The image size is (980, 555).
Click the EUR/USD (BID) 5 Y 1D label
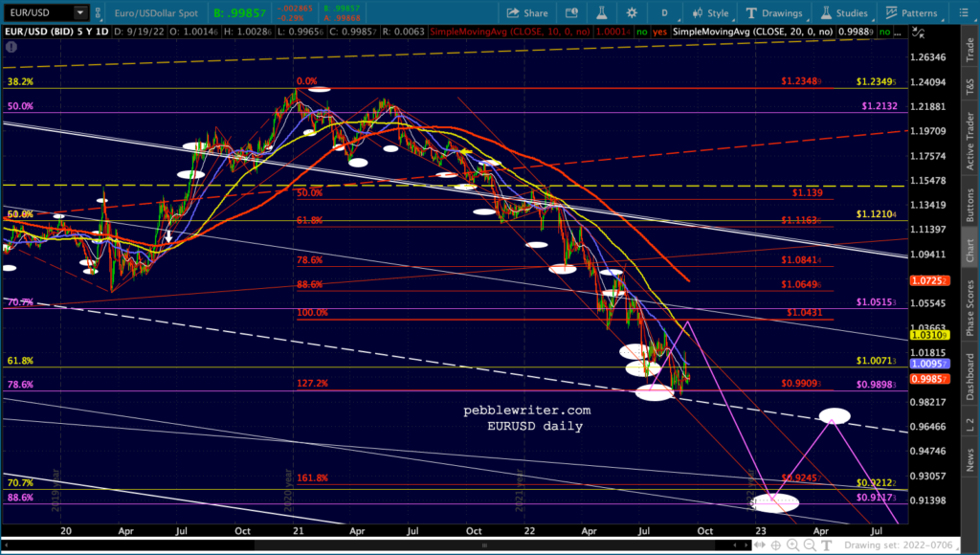coord(56,32)
